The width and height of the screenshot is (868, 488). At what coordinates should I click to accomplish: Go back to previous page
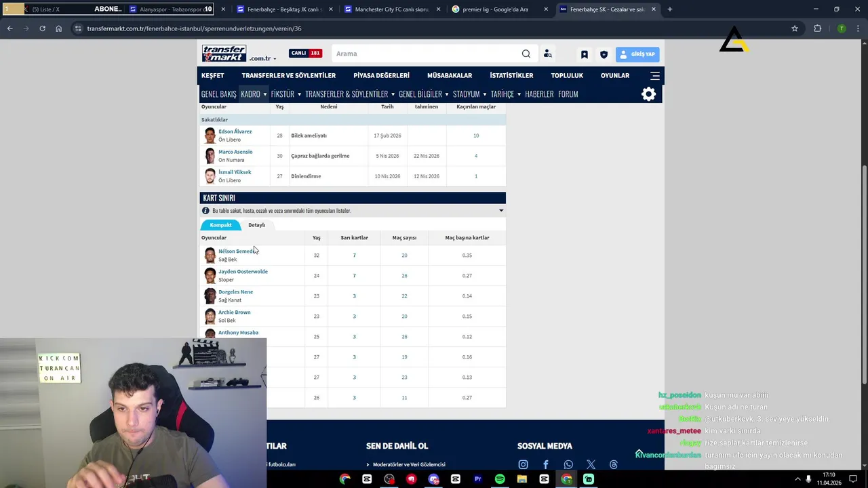point(9,28)
